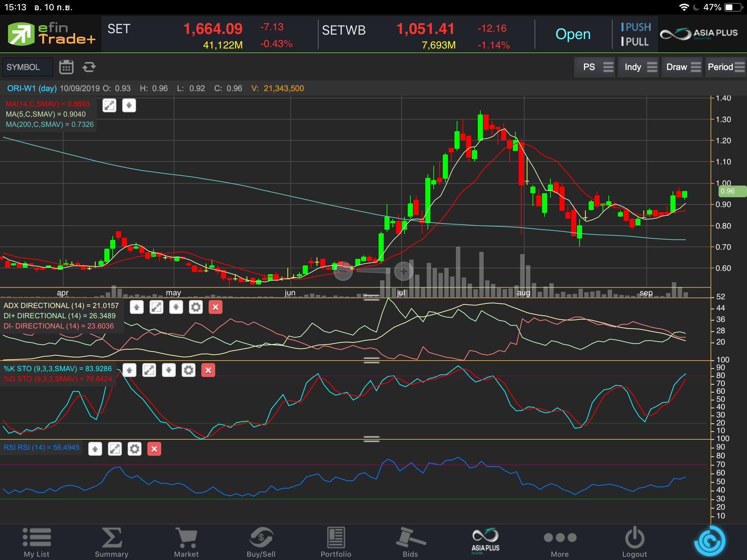Viewport: 747px width, 560px height.
Task: Open the PS menu button
Action: tap(595, 67)
